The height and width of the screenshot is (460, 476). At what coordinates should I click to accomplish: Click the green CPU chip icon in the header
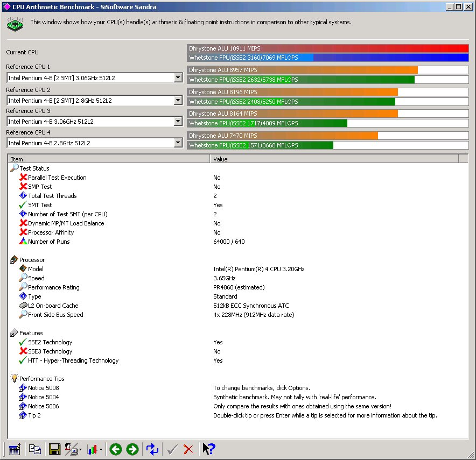point(15,24)
